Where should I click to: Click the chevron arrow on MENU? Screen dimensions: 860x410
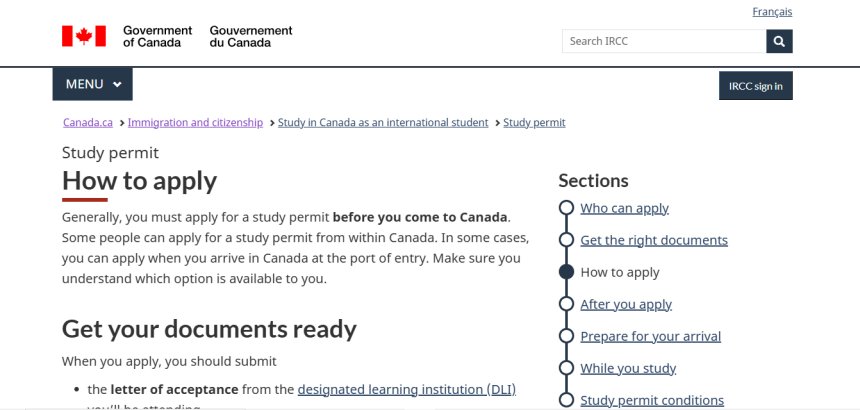point(117,85)
